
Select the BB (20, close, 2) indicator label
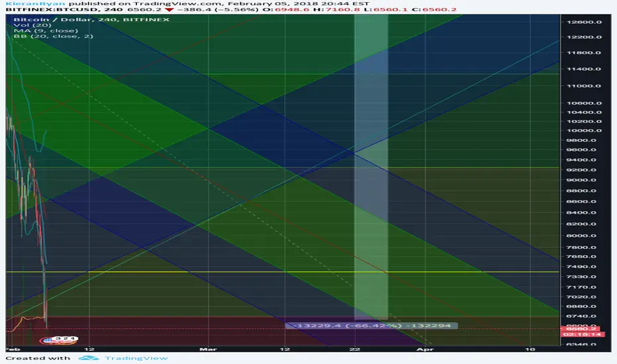tap(53, 36)
